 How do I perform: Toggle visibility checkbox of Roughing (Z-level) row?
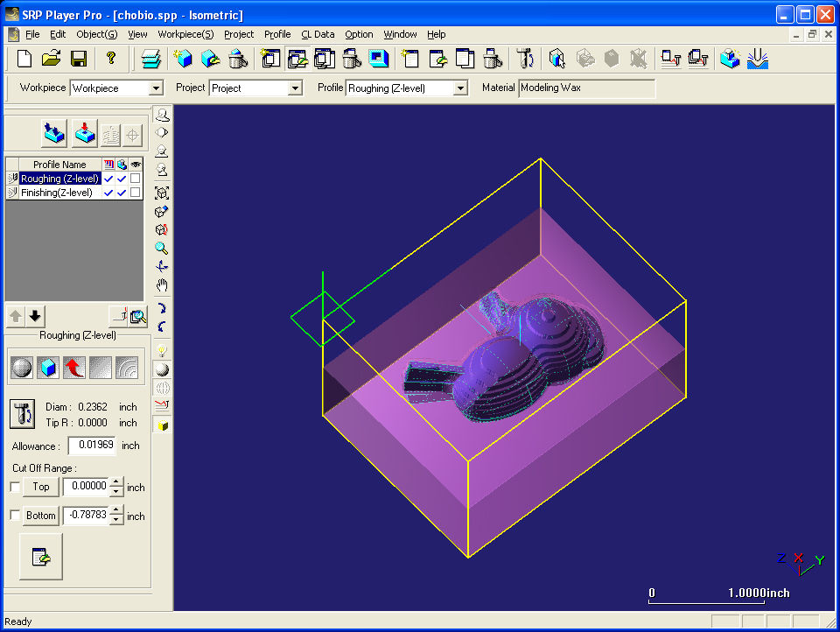(x=135, y=179)
